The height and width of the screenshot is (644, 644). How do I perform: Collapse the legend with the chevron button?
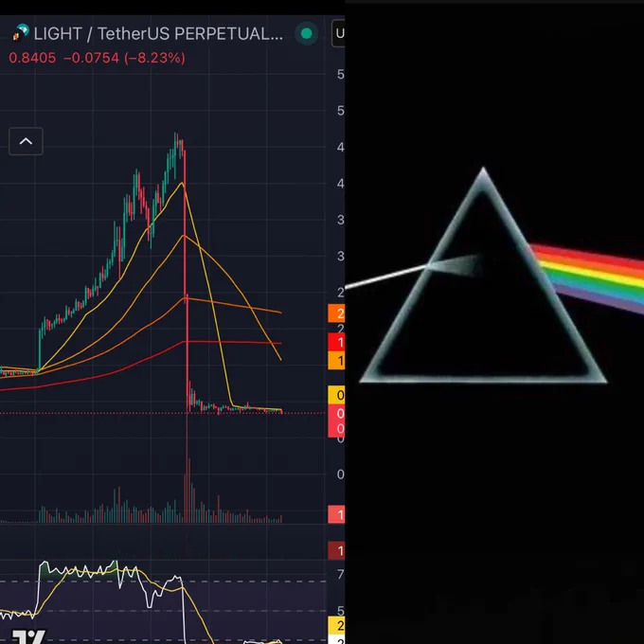26,141
